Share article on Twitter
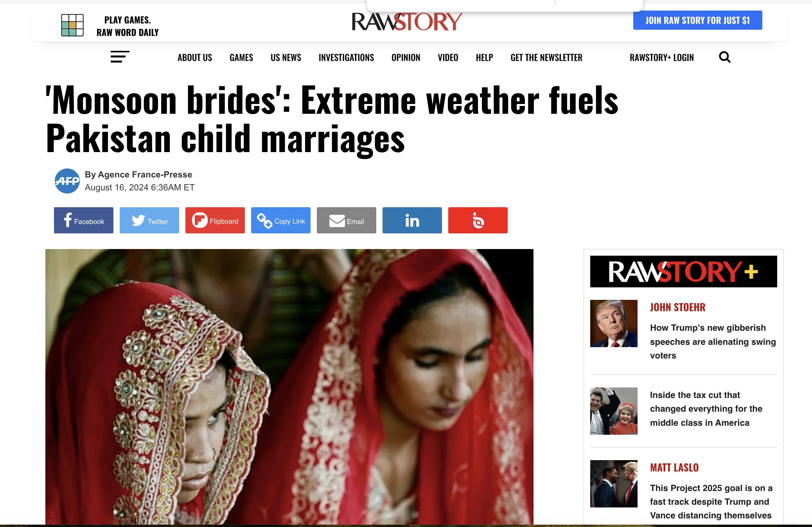Image resolution: width=812 pixels, height=527 pixels. [x=149, y=220]
